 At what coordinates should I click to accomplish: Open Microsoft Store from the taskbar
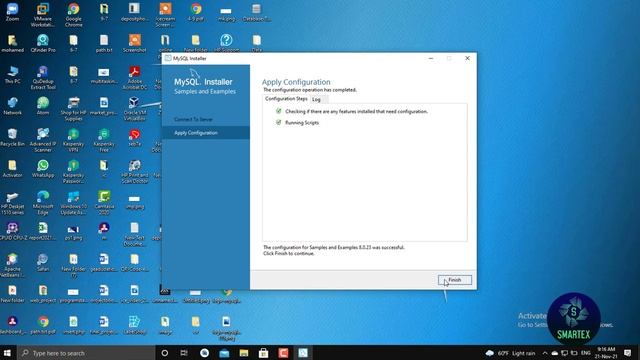[x=263, y=353]
